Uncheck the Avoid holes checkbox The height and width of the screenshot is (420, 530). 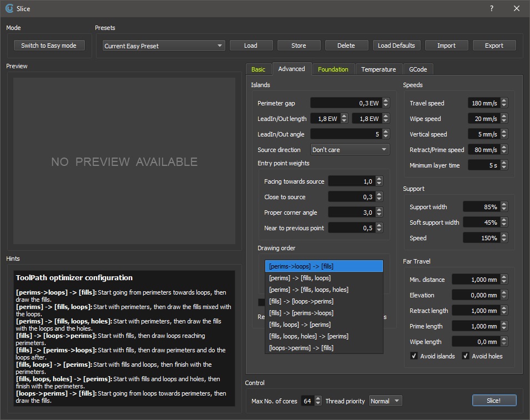[x=466, y=356]
